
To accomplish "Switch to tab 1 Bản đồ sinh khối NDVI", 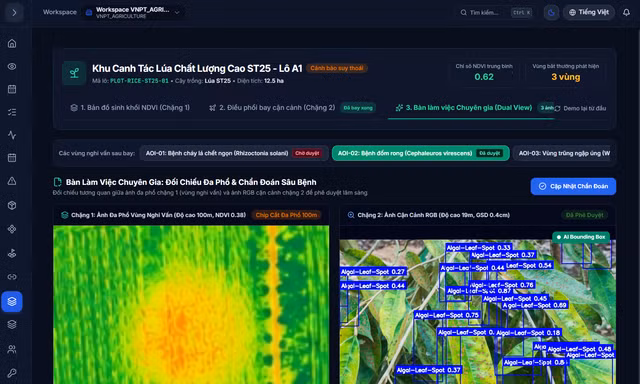I will (130, 108).
